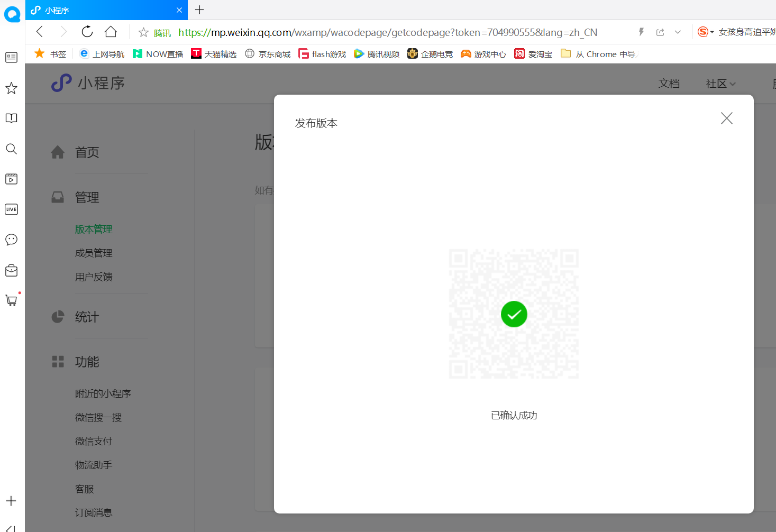The height and width of the screenshot is (532, 776).
Task: Select 版本管理 in the side menu
Action: pos(94,229)
